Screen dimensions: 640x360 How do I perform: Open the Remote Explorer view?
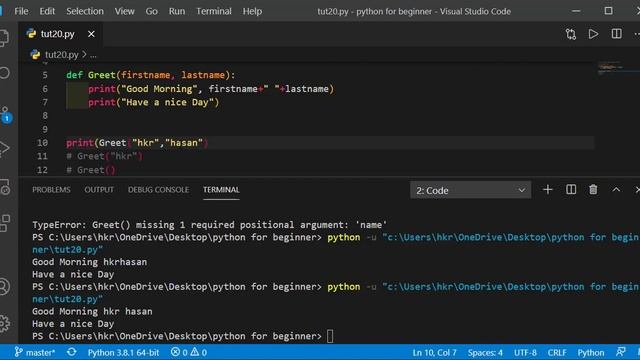(4, 187)
